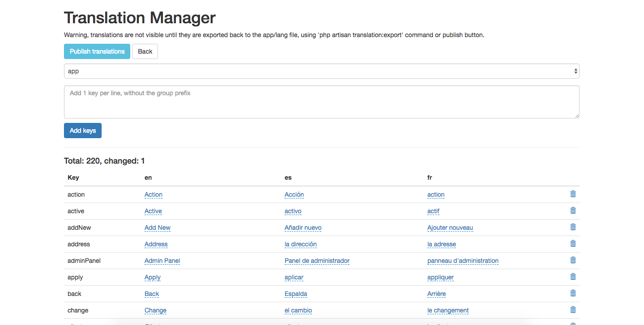Remove the 'addNew' key via trash icon
Viewport: 644px width, 325px height.
(573, 227)
